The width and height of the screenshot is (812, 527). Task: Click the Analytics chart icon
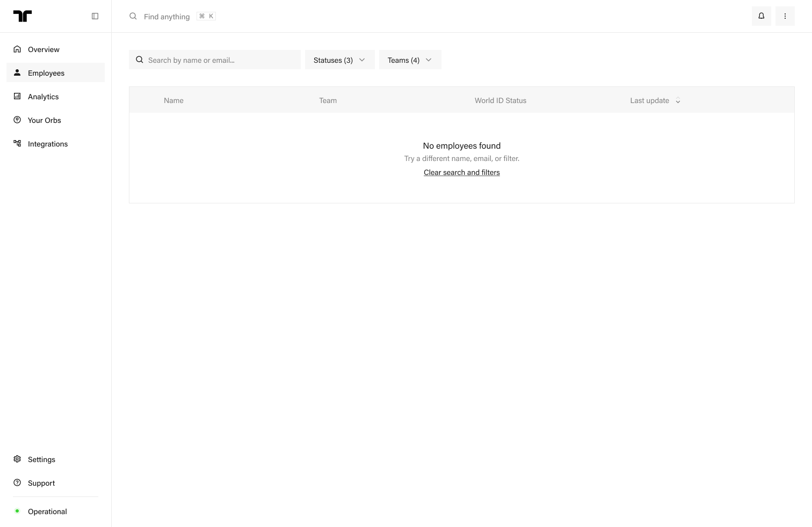(x=17, y=96)
